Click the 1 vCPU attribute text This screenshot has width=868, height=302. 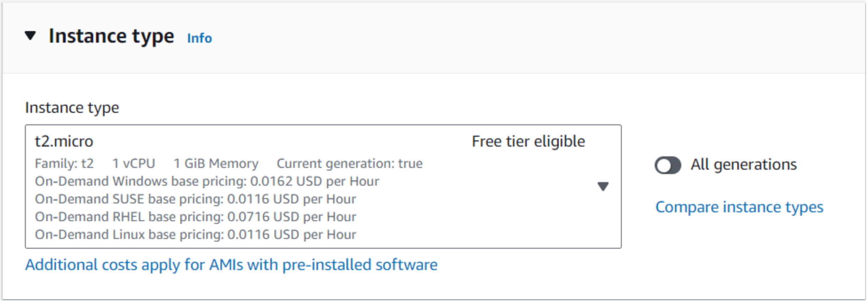point(134,164)
